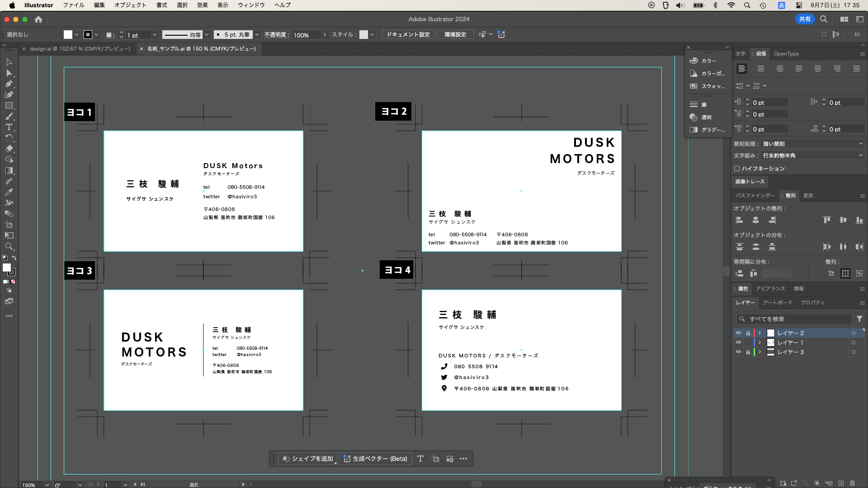Pick the Eyedropper tool
868x488 pixels.
(9, 192)
